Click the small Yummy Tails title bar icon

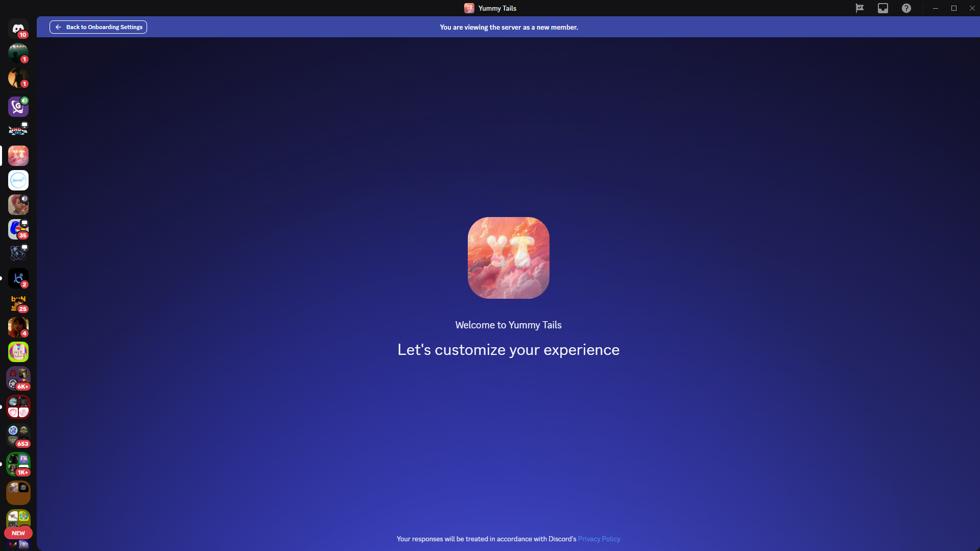coord(469,8)
